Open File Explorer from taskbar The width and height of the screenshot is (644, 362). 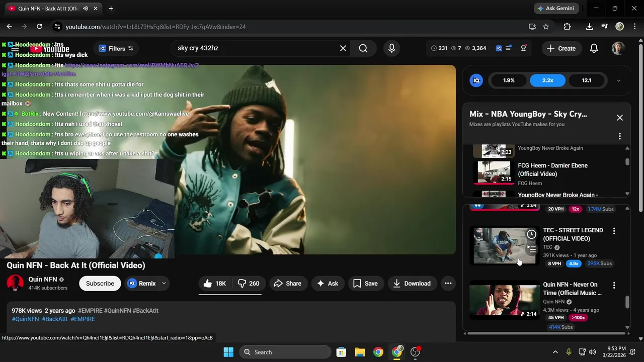(x=360, y=352)
